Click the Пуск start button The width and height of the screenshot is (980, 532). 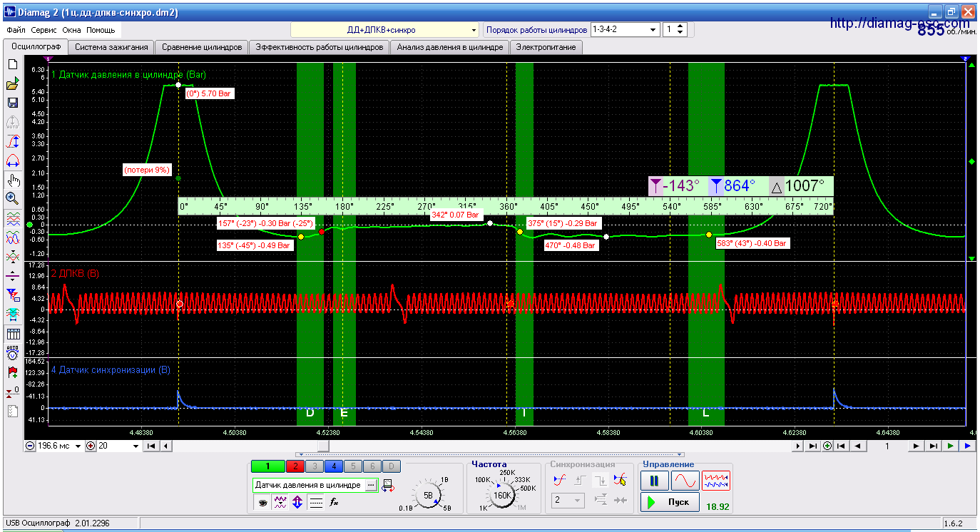click(x=669, y=502)
